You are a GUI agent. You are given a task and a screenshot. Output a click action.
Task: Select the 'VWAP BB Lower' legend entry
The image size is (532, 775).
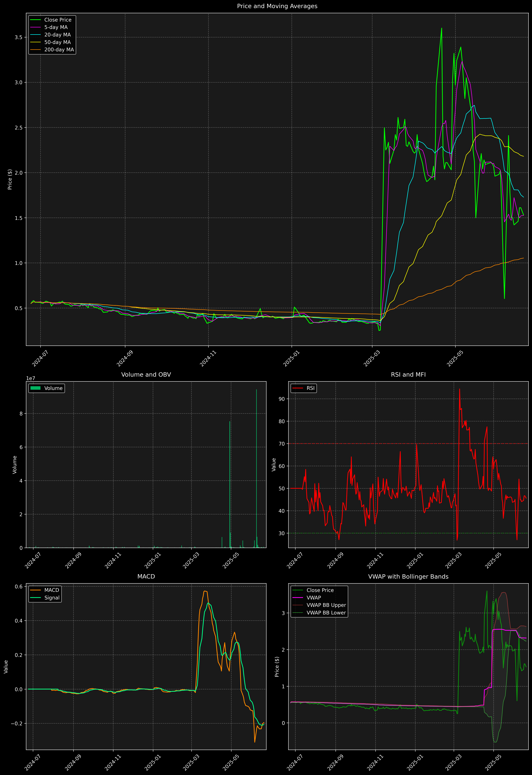(x=319, y=613)
